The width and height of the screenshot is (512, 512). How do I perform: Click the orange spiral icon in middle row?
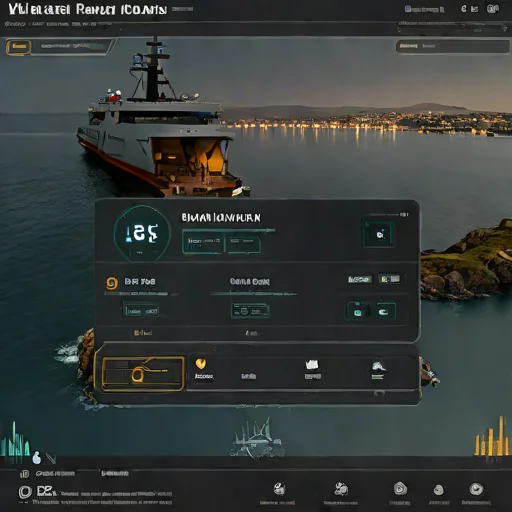(112, 283)
